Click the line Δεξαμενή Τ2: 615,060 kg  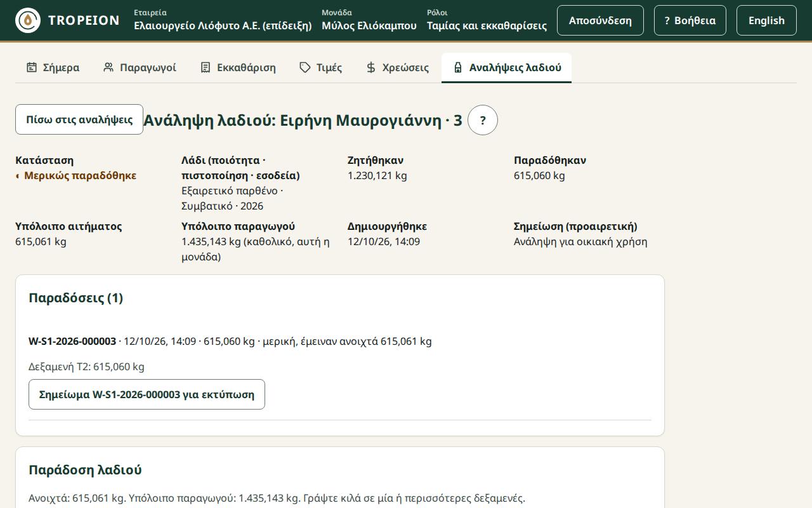point(86,366)
